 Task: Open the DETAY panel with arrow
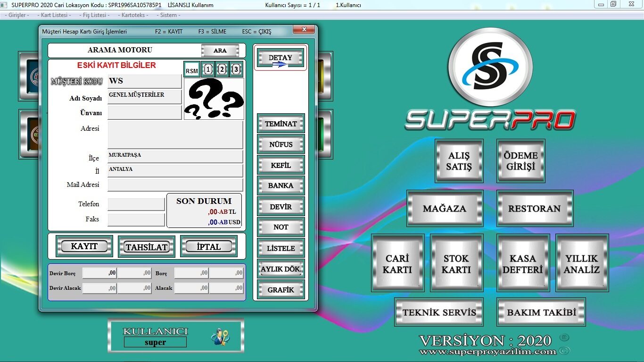point(281,58)
